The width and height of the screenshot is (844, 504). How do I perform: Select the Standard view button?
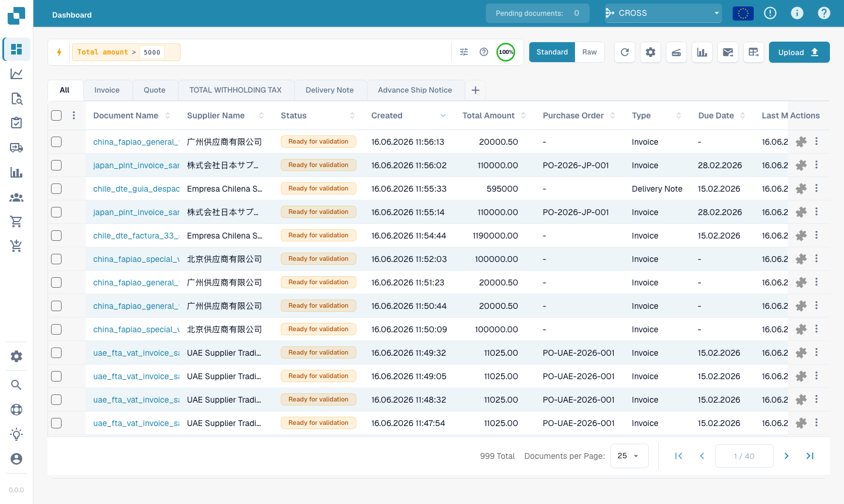click(x=552, y=52)
